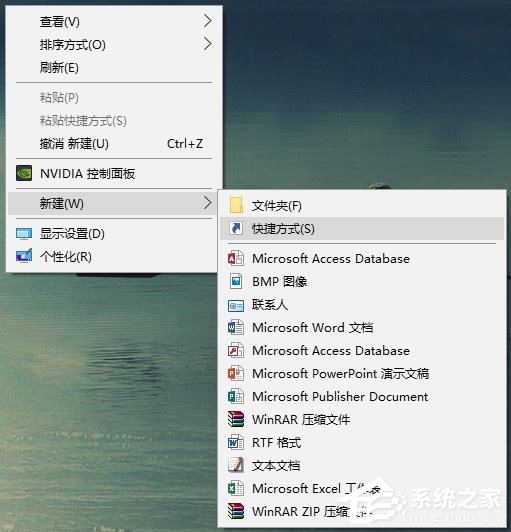Click the Display settings monitor icon

pos(24,234)
